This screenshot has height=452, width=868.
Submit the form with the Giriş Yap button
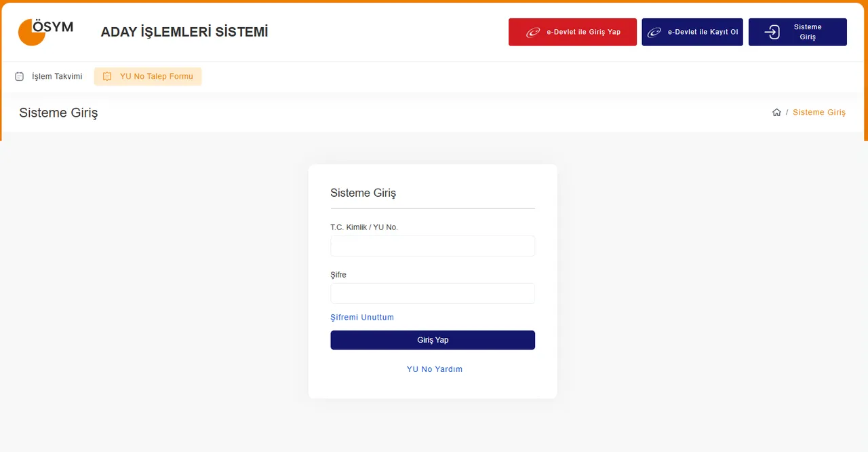click(433, 340)
